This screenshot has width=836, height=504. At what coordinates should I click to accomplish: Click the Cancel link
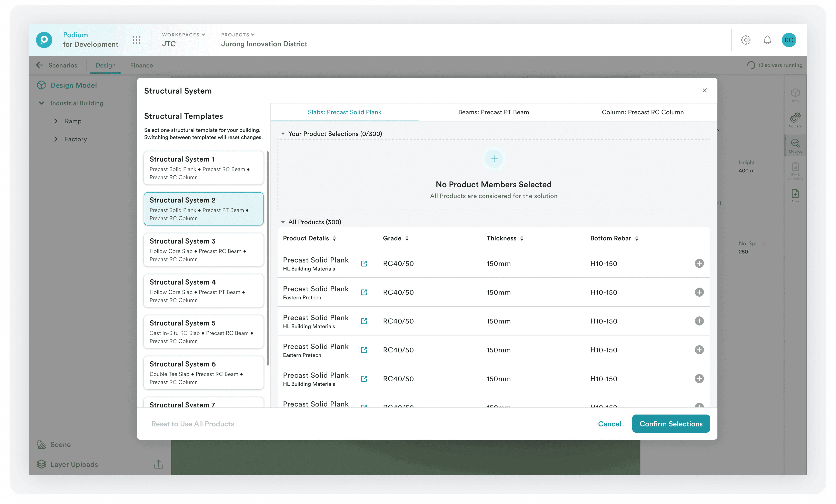pyautogui.click(x=609, y=424)
